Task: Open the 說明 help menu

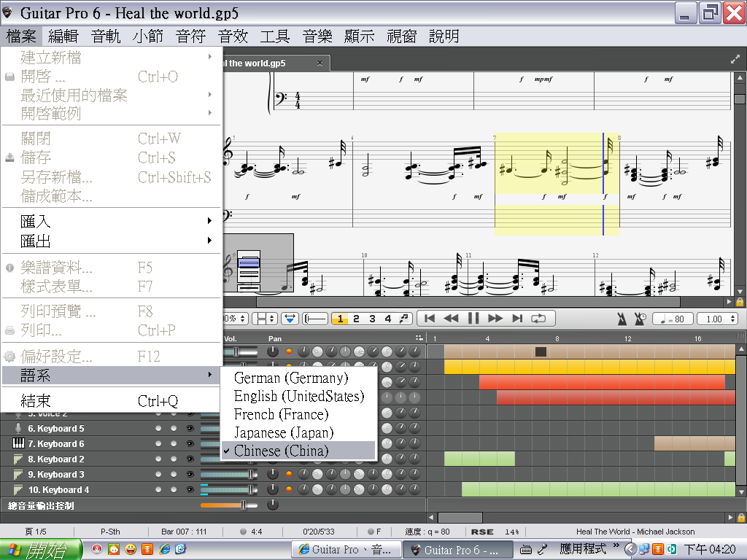Action: [x=444, y=36]
